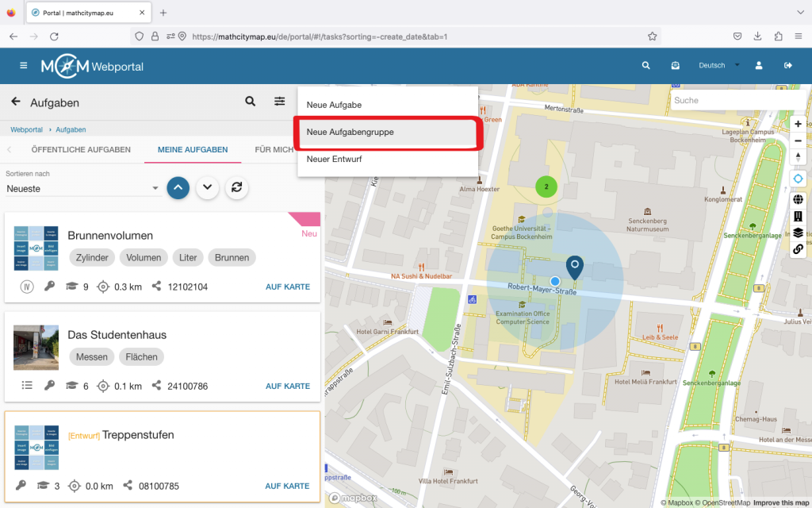This screenshot has width=812, height=508.
Task: Open the Deutsch language dropdown
Action: (x=718, y=66)
